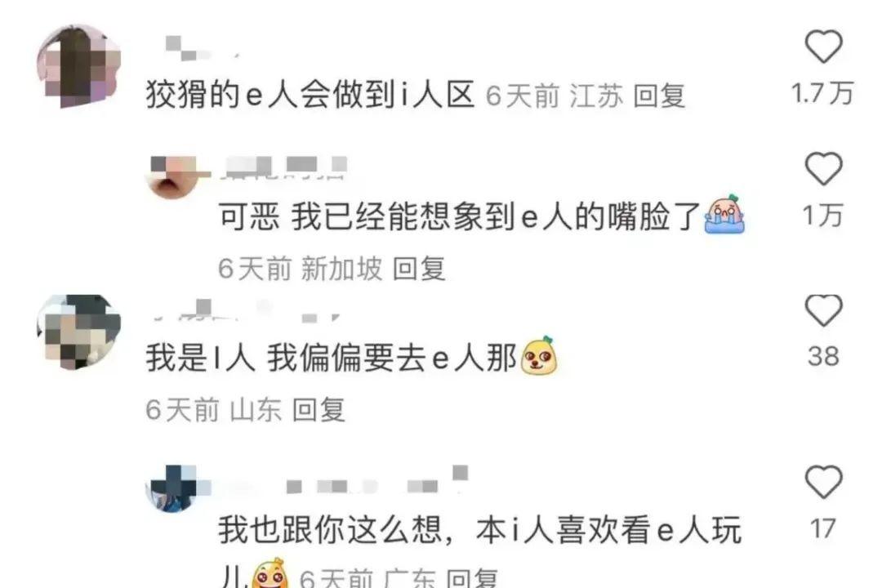Open the first commenter's pixelated avatar
882x588 pixels.
tap(78, 66)
